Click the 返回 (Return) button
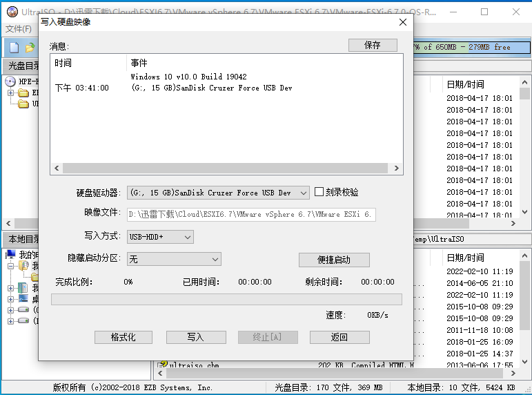532x395 pixels. (339, 337)
